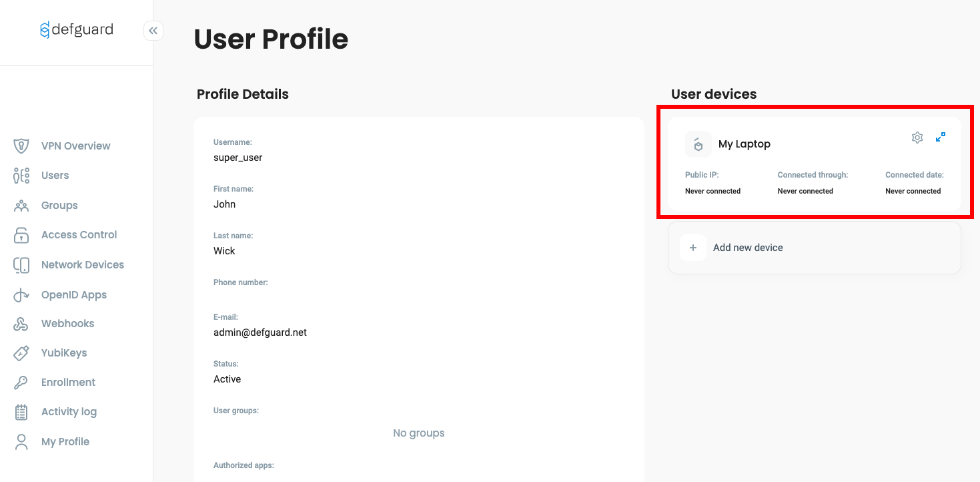Viewport: 980px width, 482px height.
Task: Select the My Laptop device name
Action: 744,144
